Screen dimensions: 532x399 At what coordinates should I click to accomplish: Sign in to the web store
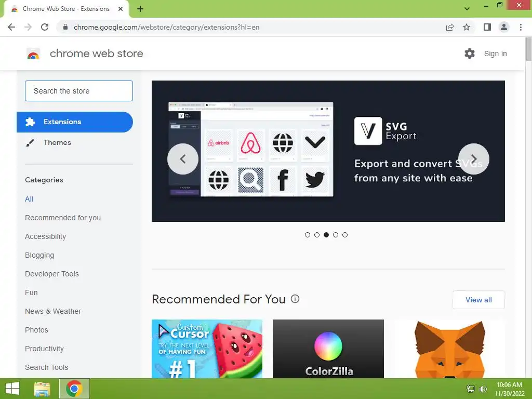pos(495,54)
